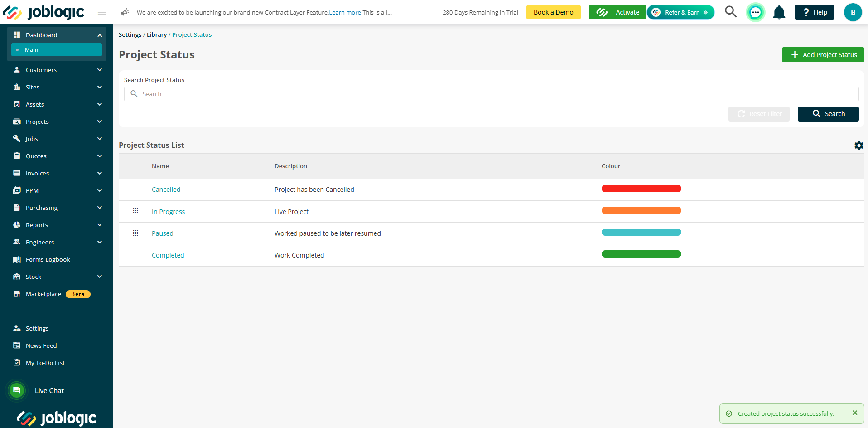Screen dimensions: 868x428
Task: Click the Sites building icon
Action: click(x=17, y=87)
